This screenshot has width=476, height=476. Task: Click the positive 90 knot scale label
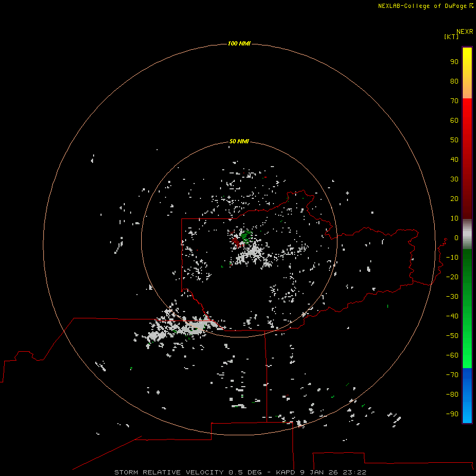454,62
